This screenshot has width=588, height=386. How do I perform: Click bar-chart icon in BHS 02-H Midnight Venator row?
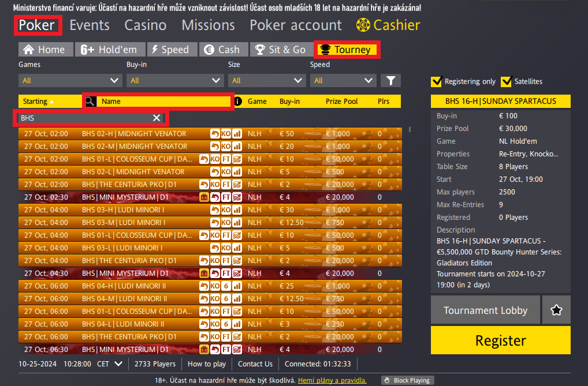tap(237, 134)
